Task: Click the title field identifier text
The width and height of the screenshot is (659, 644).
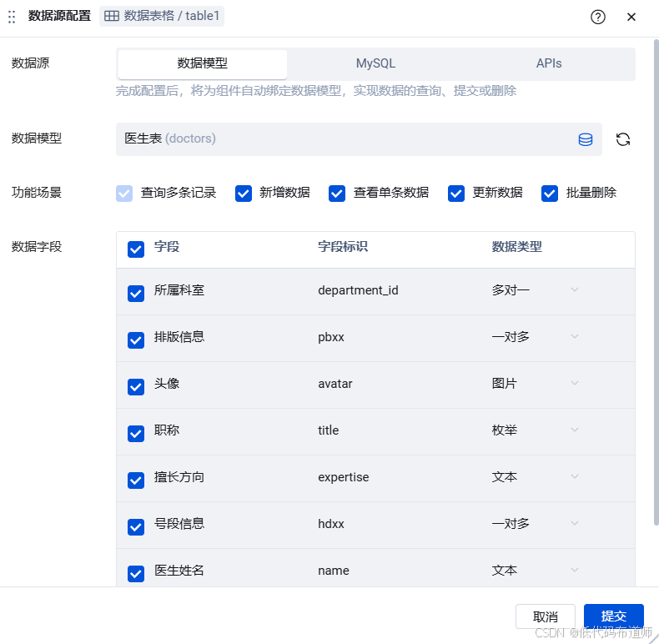Action: coord(328,430)
